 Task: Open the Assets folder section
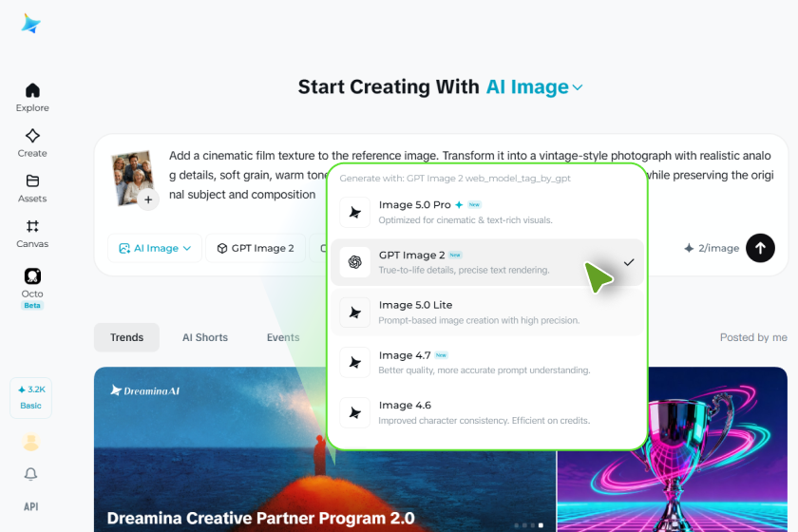coord(32,188)
